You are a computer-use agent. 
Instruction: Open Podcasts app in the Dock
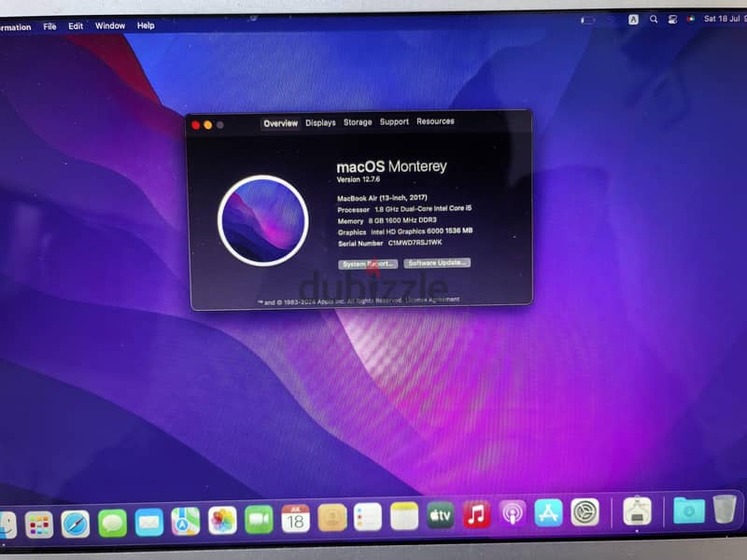513,512
